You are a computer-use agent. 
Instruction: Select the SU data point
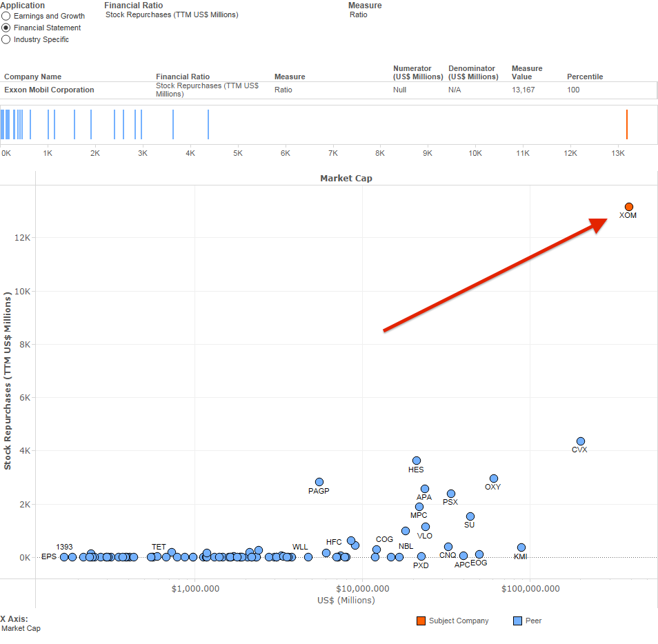(x=470, y=516)
